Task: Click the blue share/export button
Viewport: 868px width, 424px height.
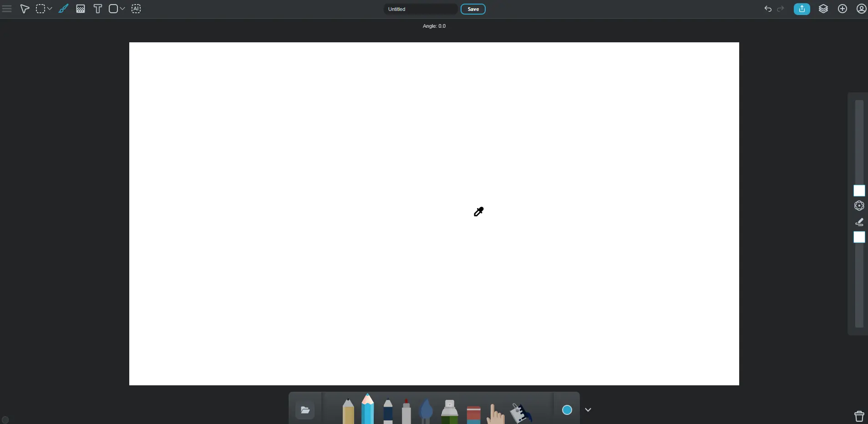Action: [x=802, y=9]
